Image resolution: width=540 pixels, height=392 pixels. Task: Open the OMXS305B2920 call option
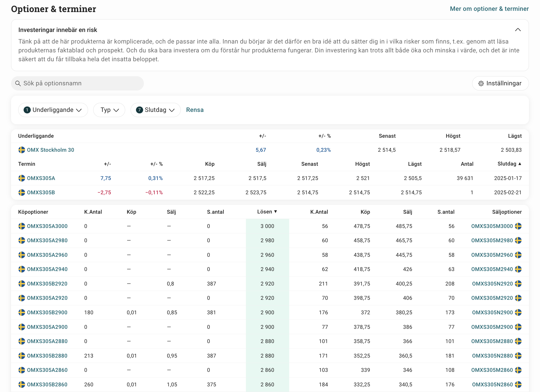tap(47, 284)
